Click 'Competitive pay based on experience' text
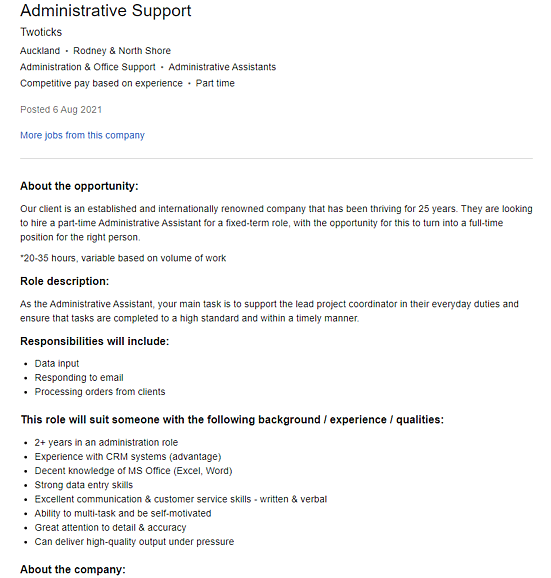The image size is (551, 578). 101,83
